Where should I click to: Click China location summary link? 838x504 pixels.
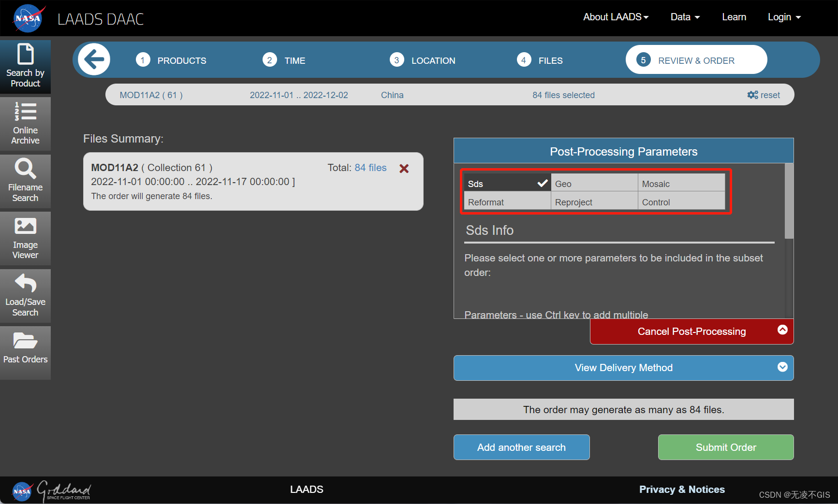[x=392, y=95]
